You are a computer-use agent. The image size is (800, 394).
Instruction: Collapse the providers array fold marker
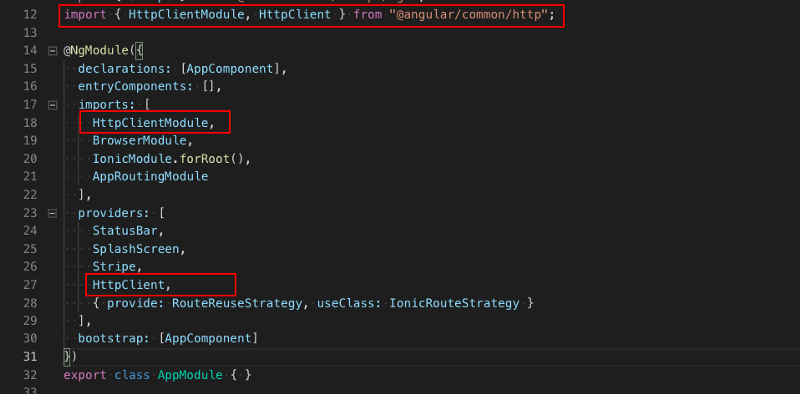pyautogui.click(x=52, y=213)
